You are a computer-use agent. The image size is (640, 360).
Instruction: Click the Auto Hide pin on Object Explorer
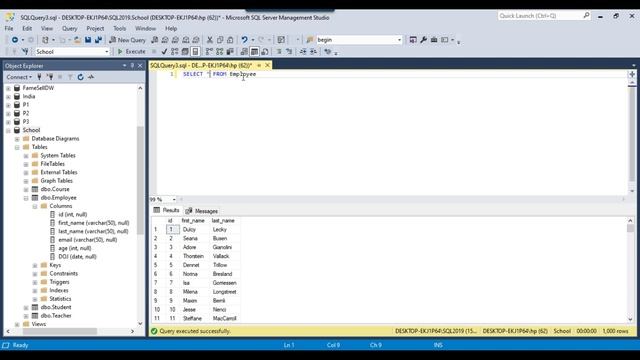[x=132, y=65]
